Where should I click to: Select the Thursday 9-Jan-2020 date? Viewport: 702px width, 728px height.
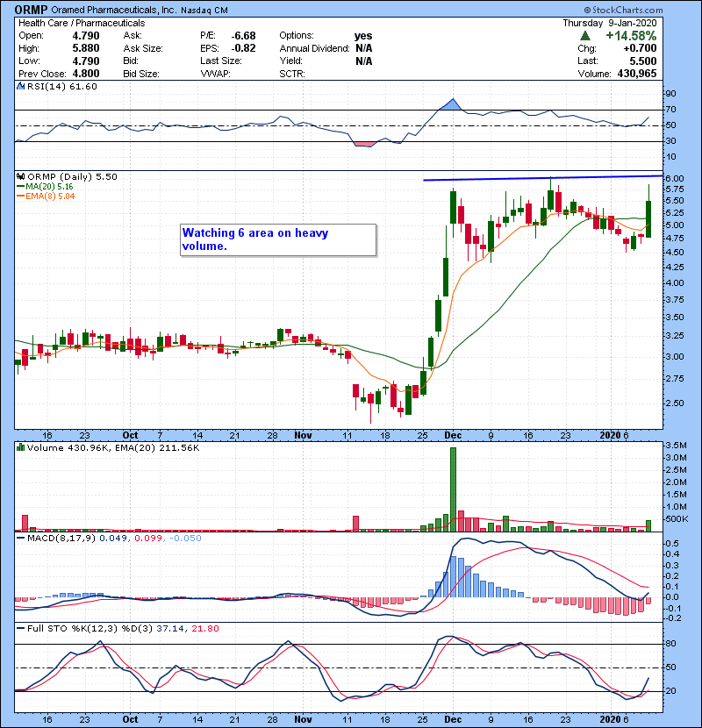[x=610, y=23]
